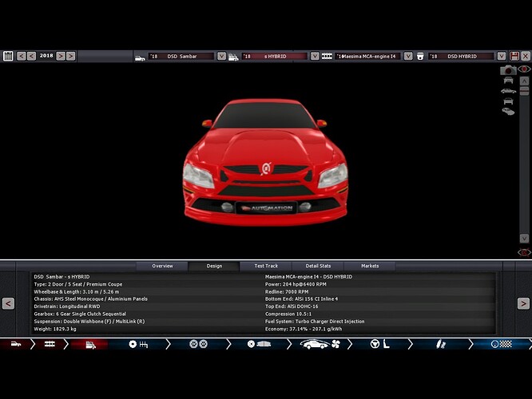
Task: Click 'Redline: 7000 RPM' stat line
Action: [x=287, y=291]
